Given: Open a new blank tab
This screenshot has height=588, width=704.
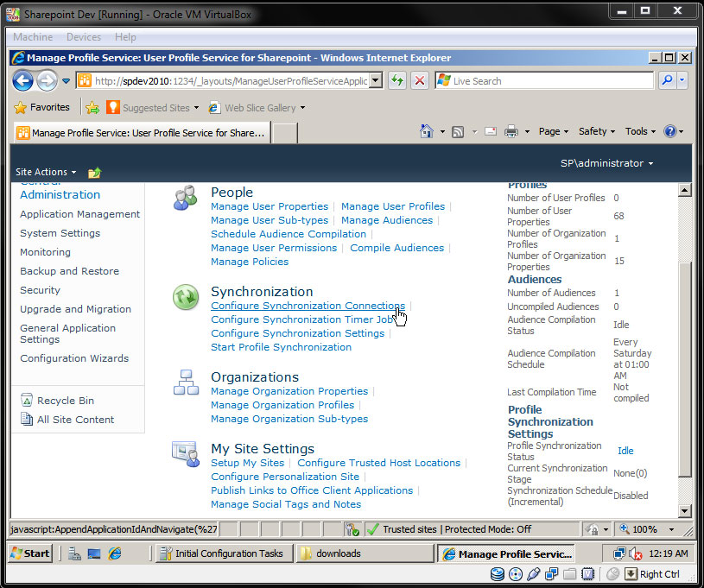Looking at the screenshot, I should point(285,133).
